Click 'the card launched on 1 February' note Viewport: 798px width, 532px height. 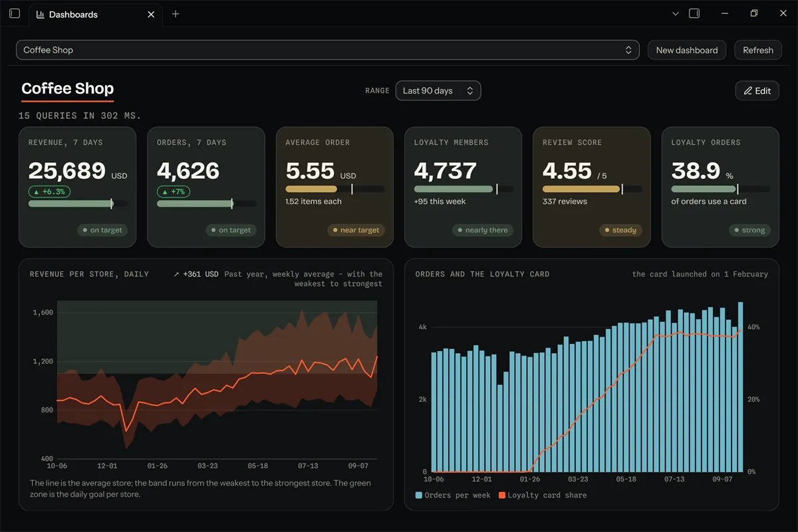point(700,274)
